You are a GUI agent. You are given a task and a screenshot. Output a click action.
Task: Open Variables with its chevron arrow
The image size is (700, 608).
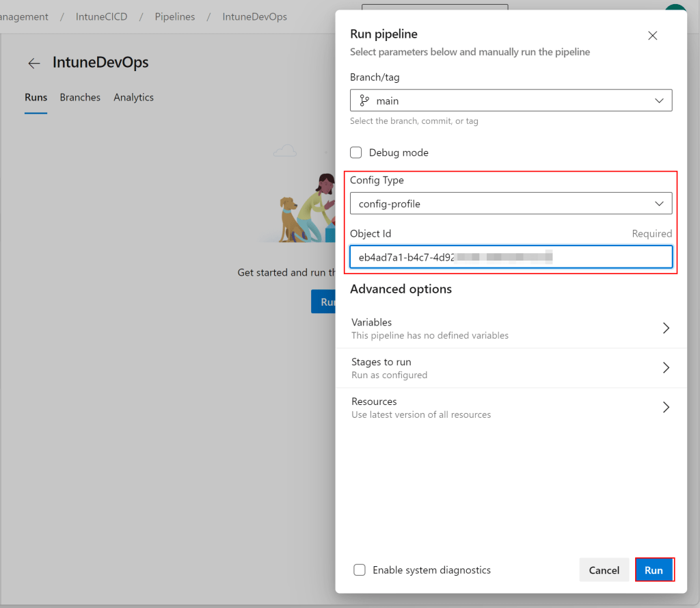(x=666, y=328)
